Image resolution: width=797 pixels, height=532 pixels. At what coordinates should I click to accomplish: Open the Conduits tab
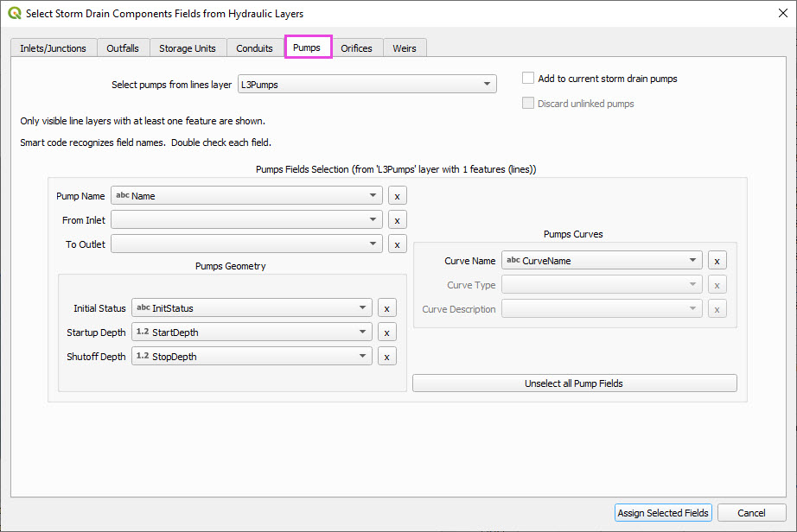[255, 48]
